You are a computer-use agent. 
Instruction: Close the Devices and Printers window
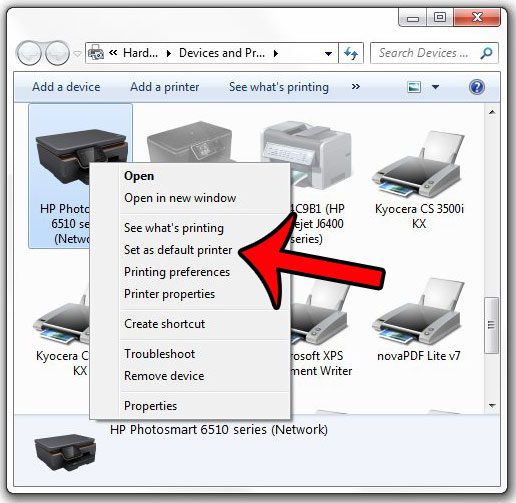477,17
